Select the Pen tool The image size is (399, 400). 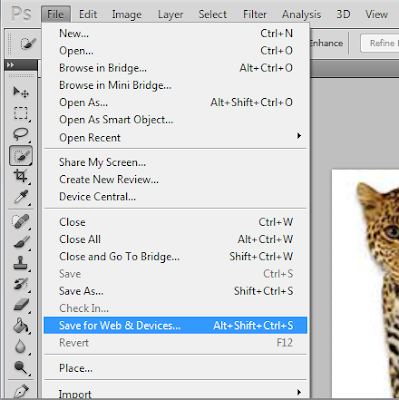click(21, 391)
